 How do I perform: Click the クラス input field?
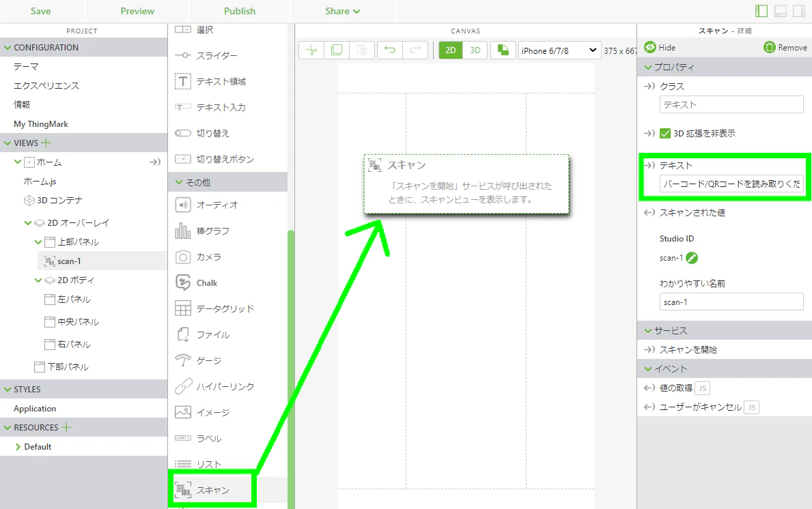click(x=731, y=104)
